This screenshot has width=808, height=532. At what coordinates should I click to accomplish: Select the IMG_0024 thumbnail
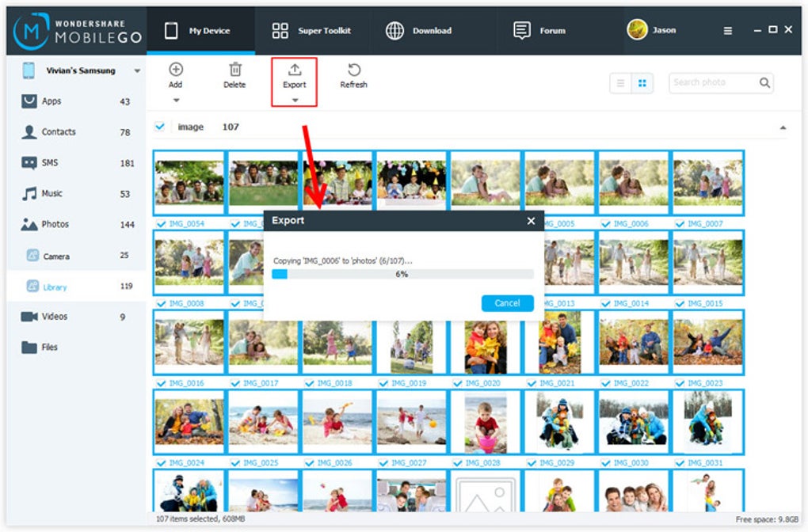(189, 422)
